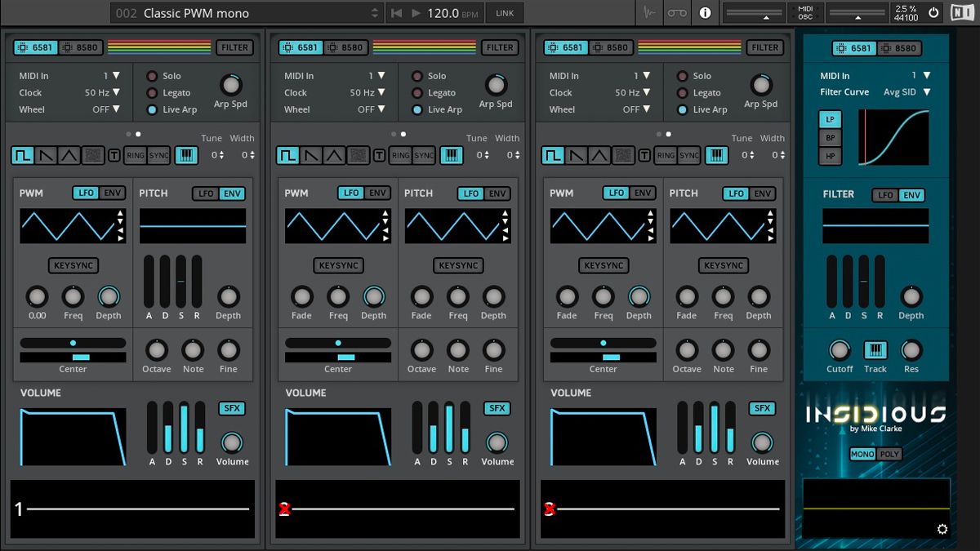980x551 pixels.
Task: Click the NI logo in header
Action: (x=962, y=12)
